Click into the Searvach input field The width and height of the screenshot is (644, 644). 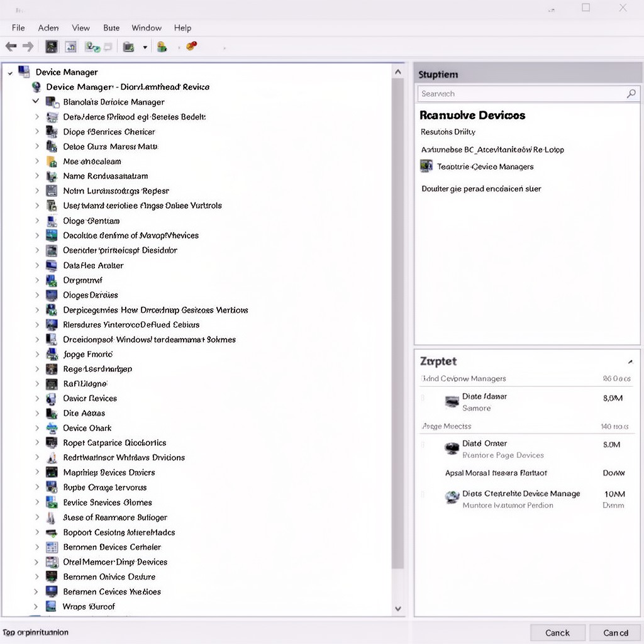pos(528,94)
